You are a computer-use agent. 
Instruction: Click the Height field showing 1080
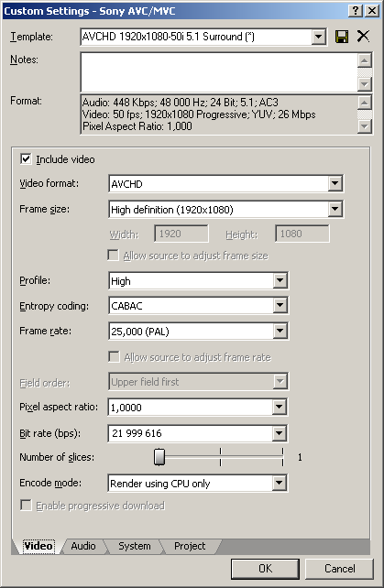(302, 234)
